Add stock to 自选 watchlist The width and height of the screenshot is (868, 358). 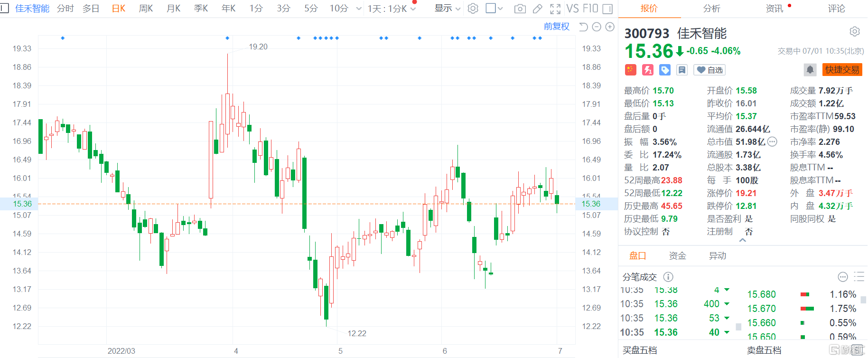click(x=709, y=70)
